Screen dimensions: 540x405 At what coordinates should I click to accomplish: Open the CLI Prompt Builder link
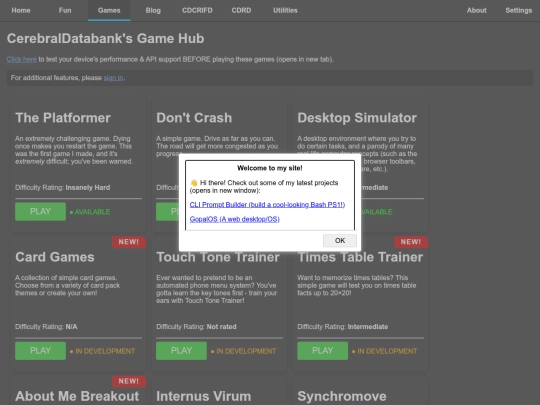click(267, 205)
